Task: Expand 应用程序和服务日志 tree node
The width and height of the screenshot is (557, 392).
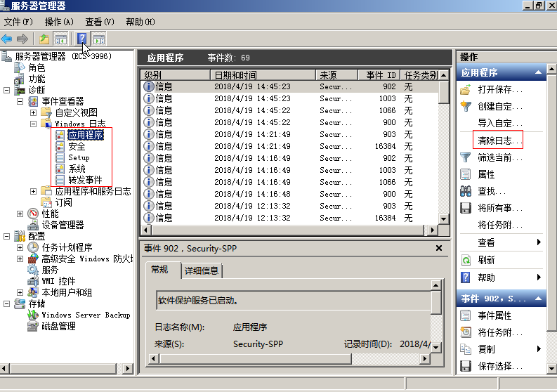Action: 34,191
